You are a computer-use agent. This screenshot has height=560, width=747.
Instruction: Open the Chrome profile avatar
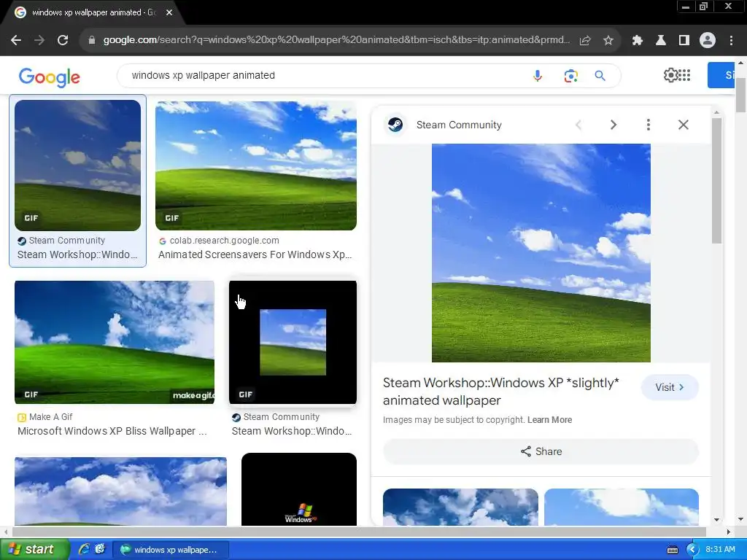point(708,40)
